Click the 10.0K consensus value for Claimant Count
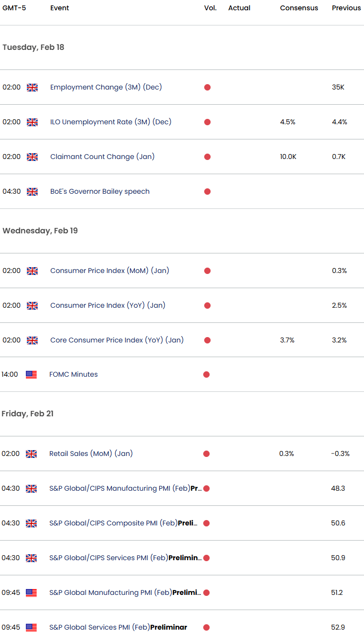Screen dimensions: 364x636 (288, 157)
